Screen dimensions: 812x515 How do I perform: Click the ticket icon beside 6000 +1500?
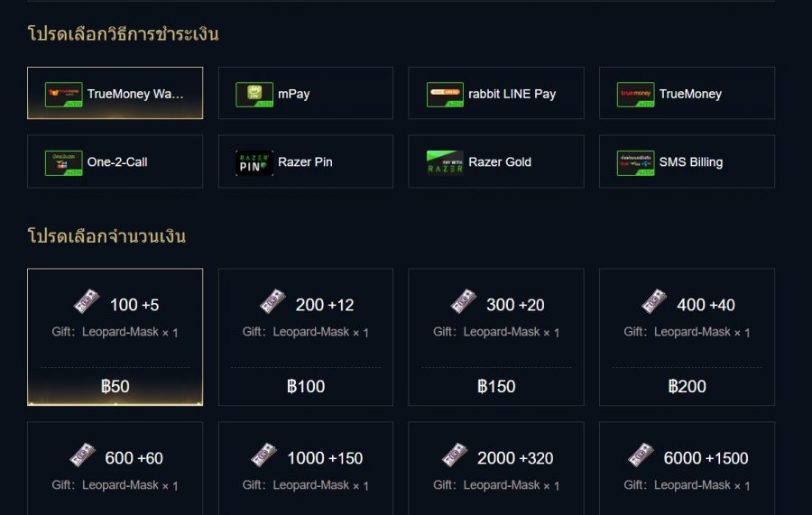tap(641, 455)
